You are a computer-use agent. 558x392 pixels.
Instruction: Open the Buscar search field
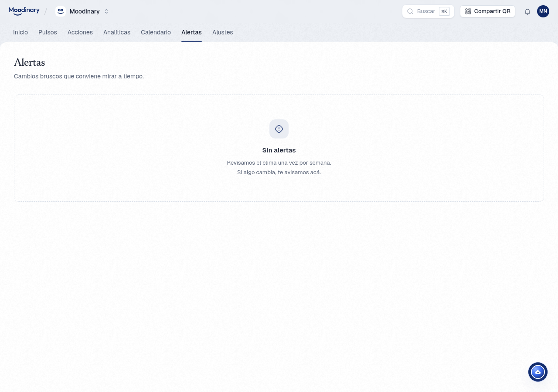click(x=428, y=11)
